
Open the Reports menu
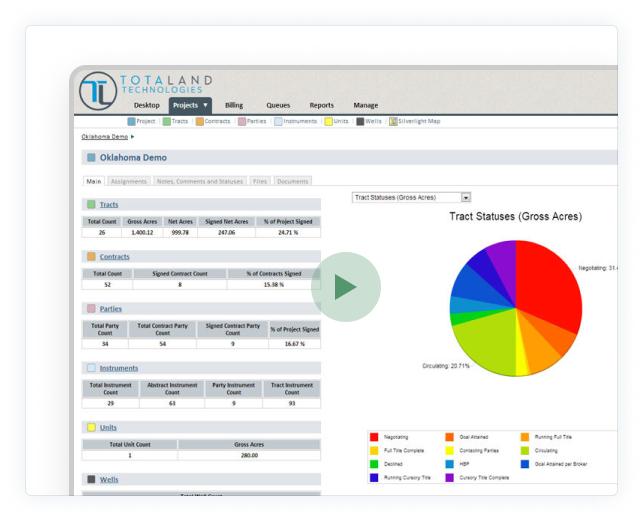(x=322, y=105)
